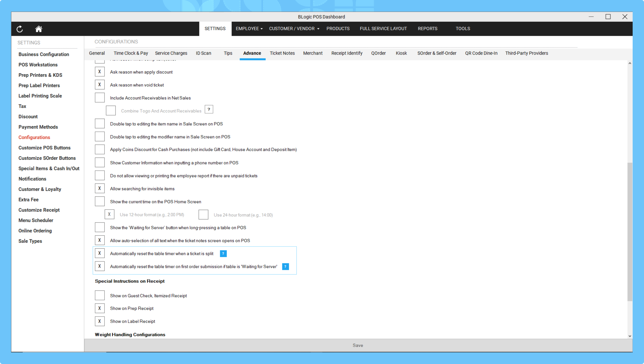644x364 pixels.
Task: Open Payment Methods in sidebar
Action: [38, 127]
